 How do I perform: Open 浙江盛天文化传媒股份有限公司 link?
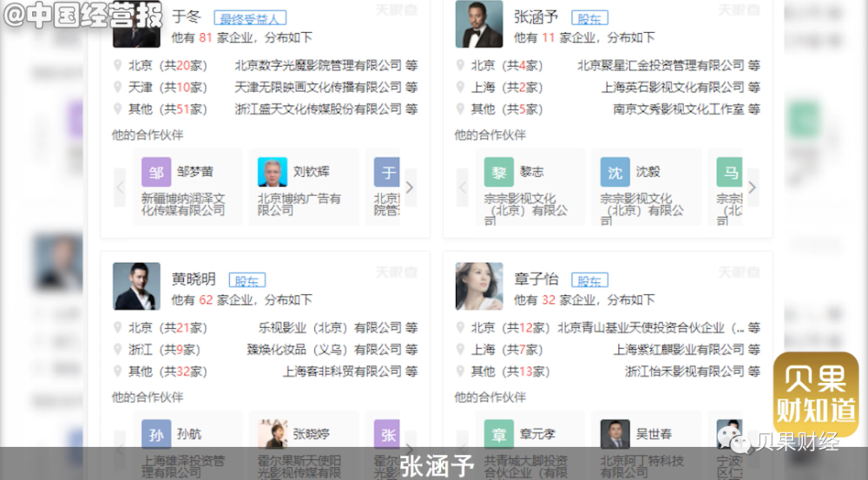(319, 109)
